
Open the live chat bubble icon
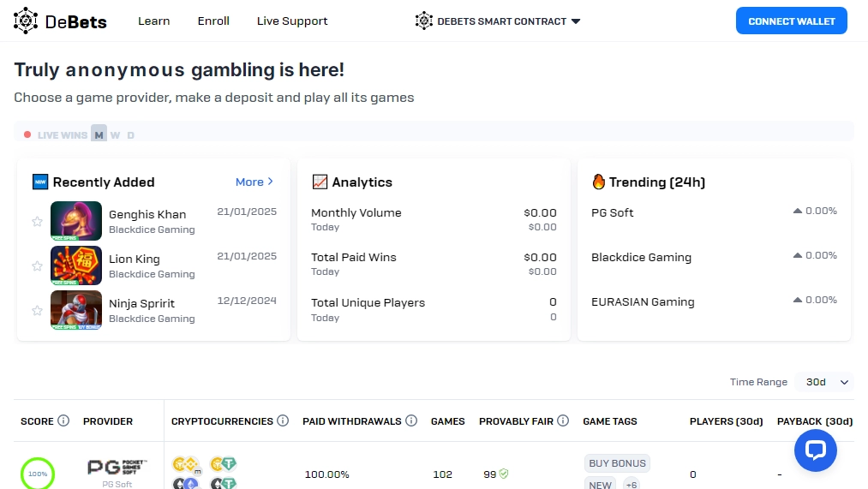816,450
